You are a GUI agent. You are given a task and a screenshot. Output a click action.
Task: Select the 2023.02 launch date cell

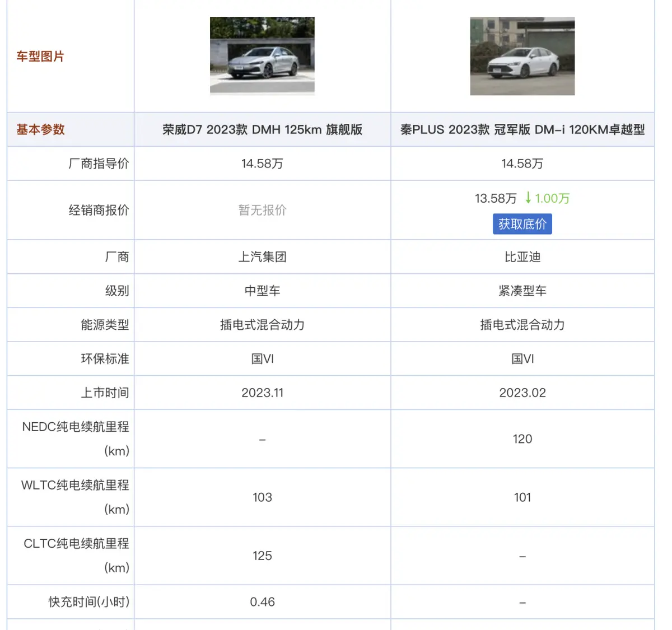[x=522, y=393]
